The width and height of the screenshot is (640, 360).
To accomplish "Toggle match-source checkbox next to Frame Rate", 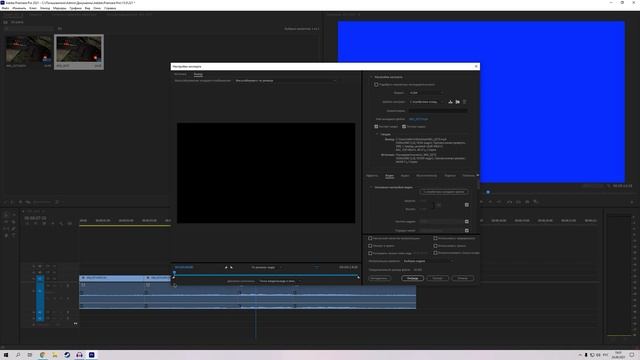I will (467, 222).
